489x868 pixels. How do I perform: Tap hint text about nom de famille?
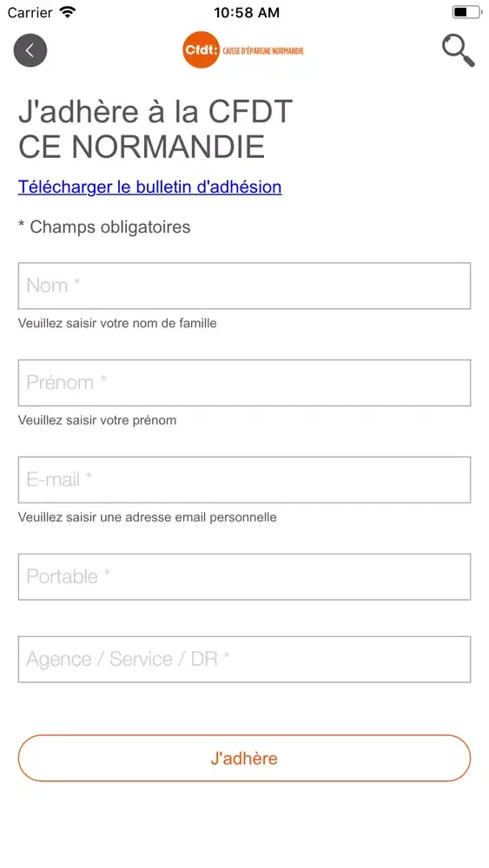coord(117,323)
